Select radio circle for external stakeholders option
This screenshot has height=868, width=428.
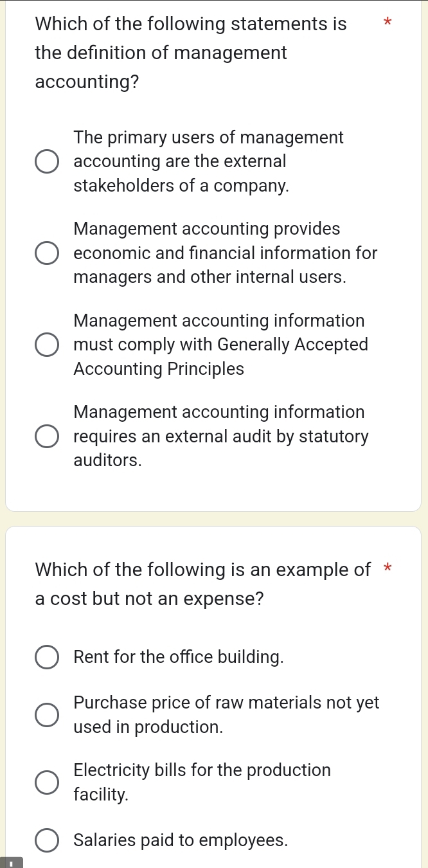pyautogui.click(x=46, y=162)
